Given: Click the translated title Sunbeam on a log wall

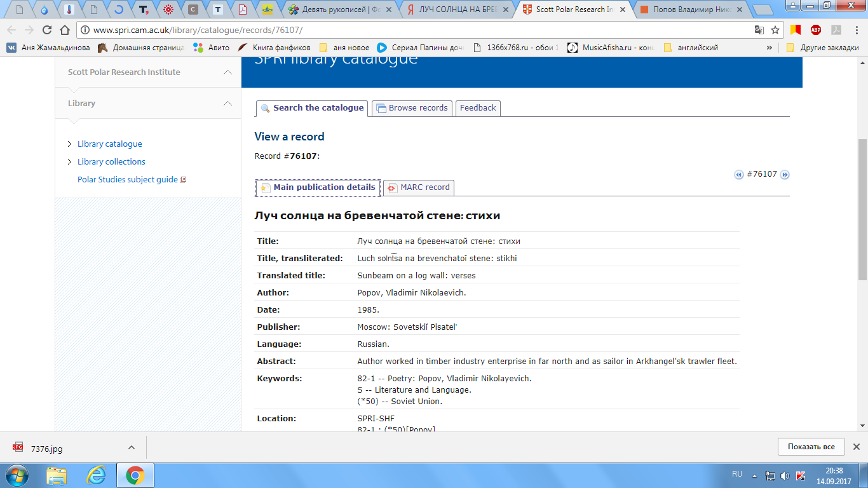Looking at the screenshot, I should pos(417,276).
